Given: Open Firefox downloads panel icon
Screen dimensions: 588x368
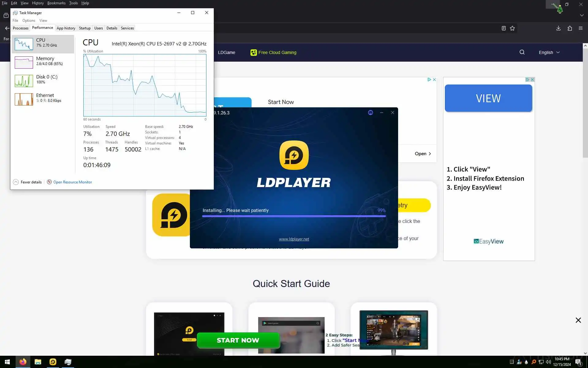Looking at the screenshot, I should [558, 28].
